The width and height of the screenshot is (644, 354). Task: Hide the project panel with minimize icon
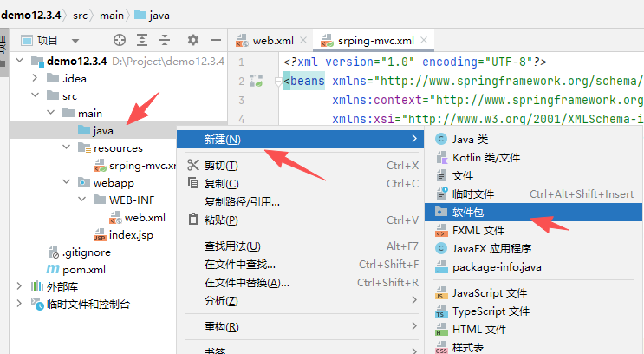coord(214,40)
